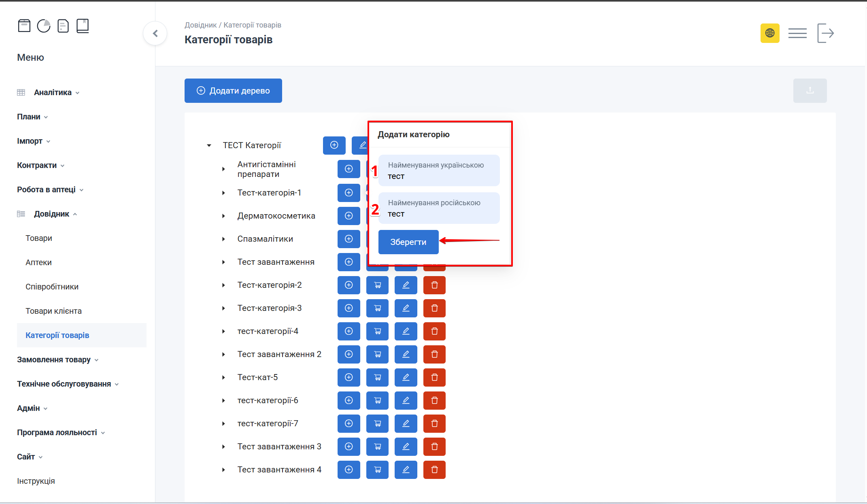This screenshot has height=504, width=867.
Task: Click the pie chart icon in sidebar
Action: click(x=44, y=26)
